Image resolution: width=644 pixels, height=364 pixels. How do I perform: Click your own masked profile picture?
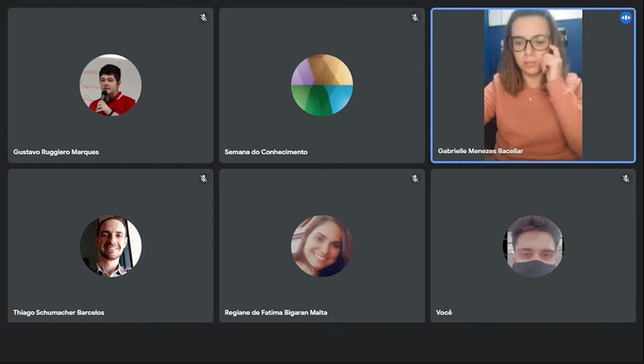533,246
